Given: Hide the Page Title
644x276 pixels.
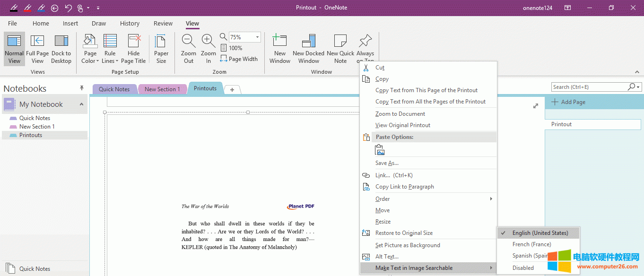Looking at the screenshot, I should 134,48.
